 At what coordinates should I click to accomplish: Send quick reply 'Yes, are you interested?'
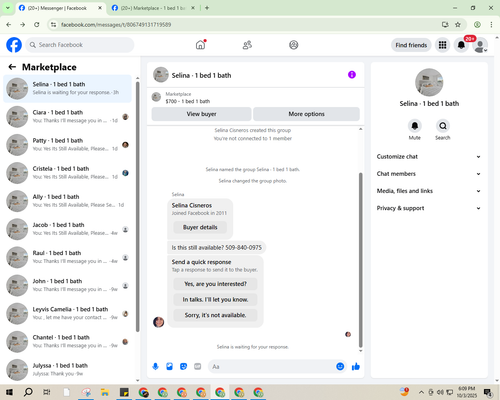(215, 284)
